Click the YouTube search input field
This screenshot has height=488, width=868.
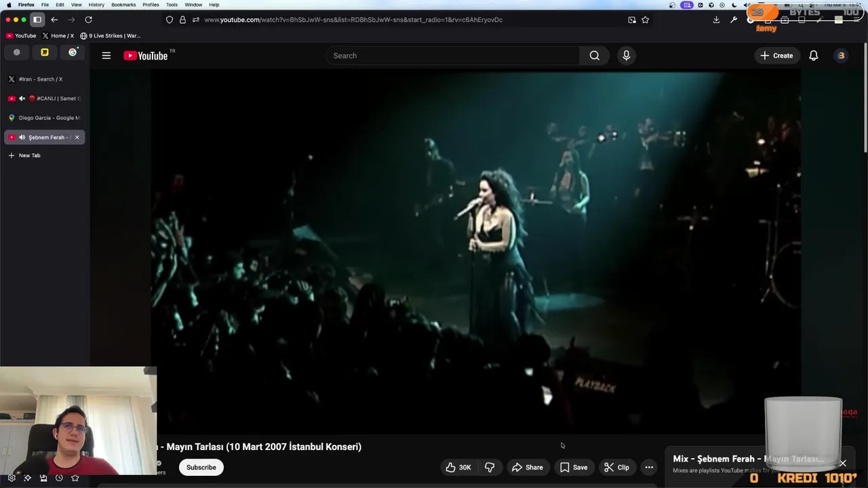point(452,56)
